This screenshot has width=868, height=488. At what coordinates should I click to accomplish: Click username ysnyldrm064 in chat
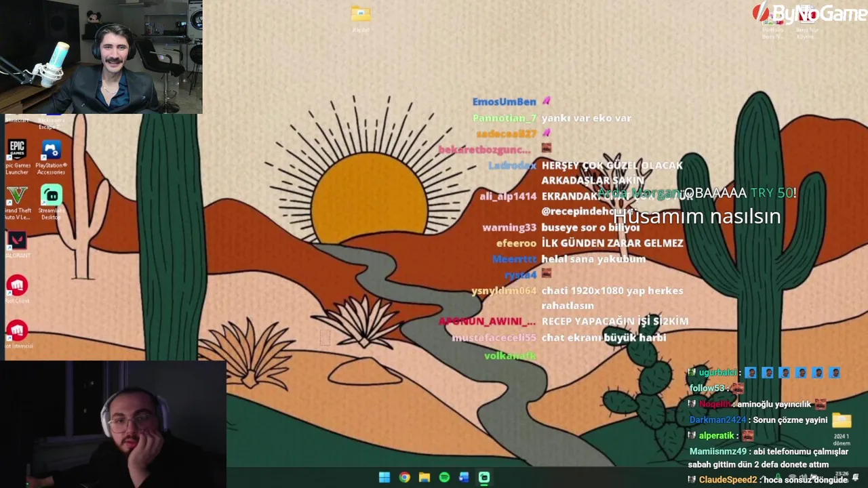coord(504,291)
